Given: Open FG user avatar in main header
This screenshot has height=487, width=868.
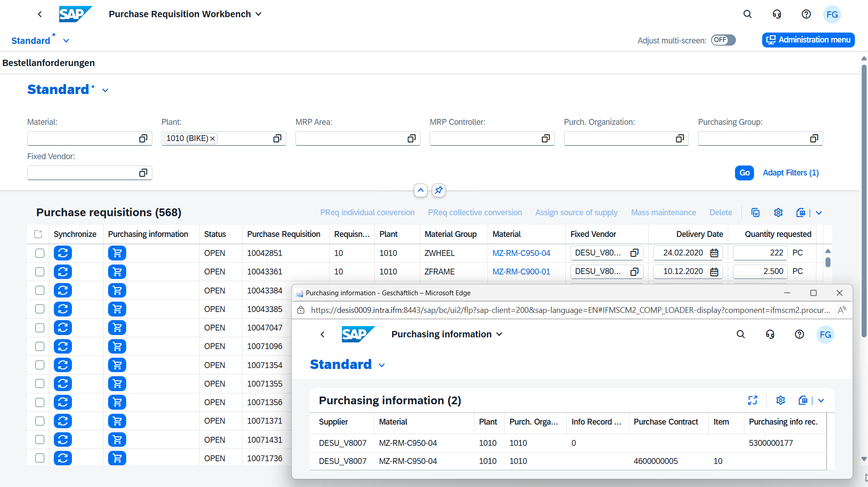Looking at the screenshot, I should (x=832, y=14).
